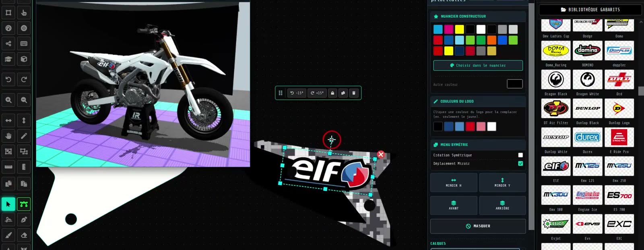Click the paste clipboard icon
Image resolution: width=644 pixels, height=250 pixels.
tap(24, 183)
